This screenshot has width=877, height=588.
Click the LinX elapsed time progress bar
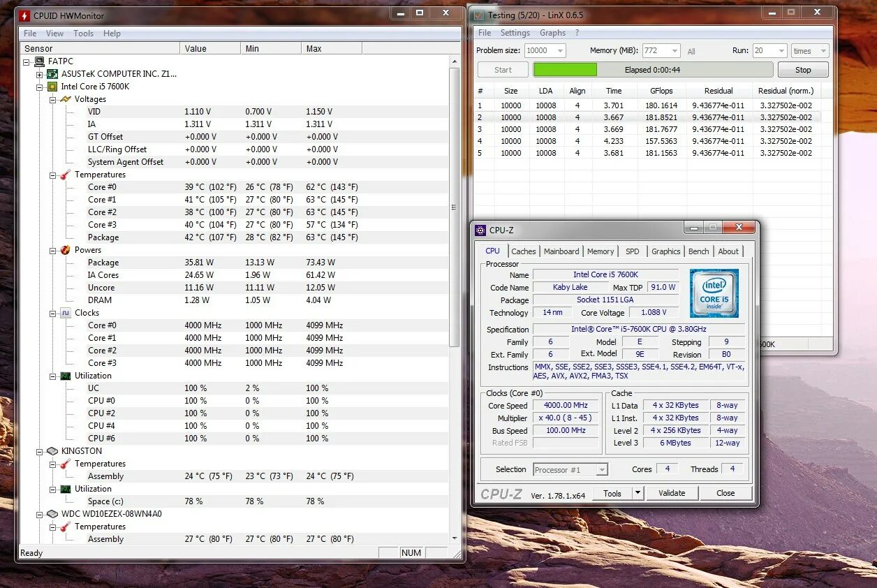pos(653,70)
